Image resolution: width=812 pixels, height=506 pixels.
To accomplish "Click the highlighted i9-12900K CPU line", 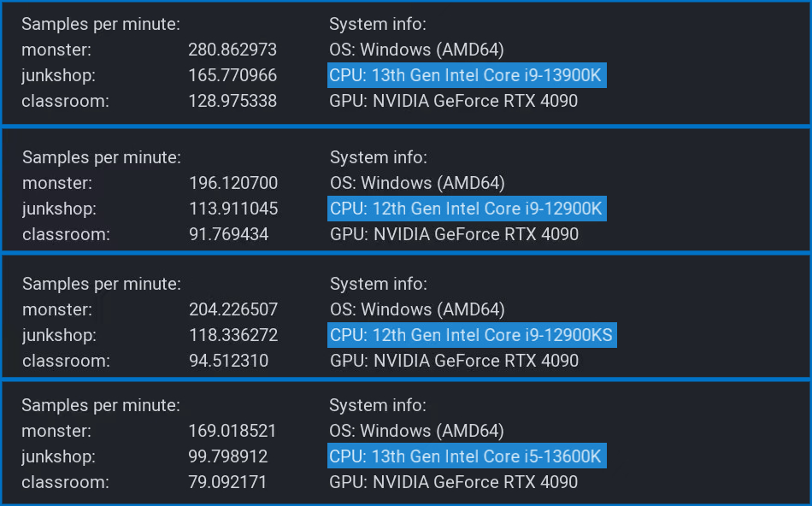I will (x=467, y=209).
